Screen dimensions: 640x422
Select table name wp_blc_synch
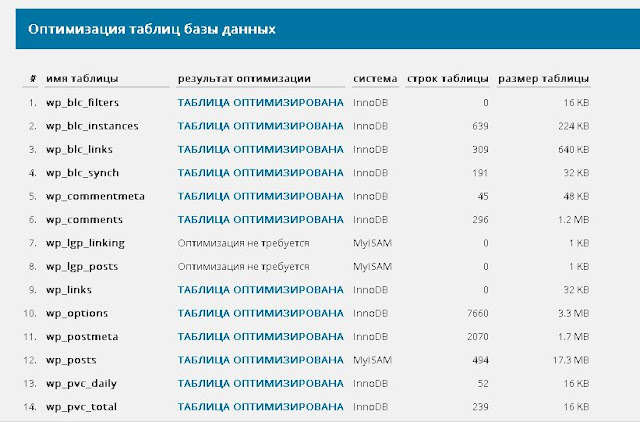coord(82,173)
